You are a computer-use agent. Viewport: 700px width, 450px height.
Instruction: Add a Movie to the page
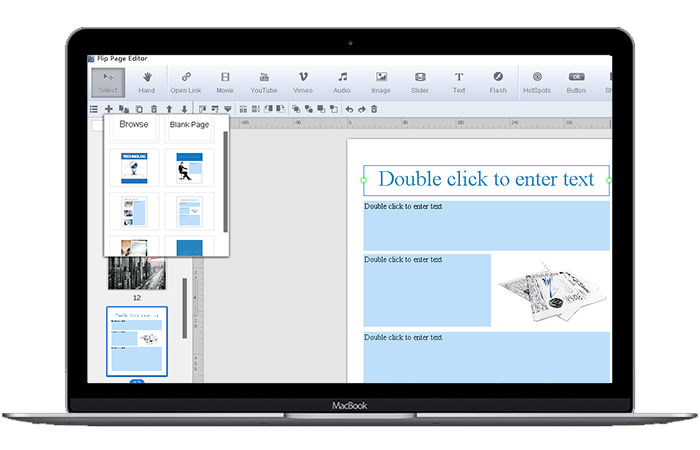coord(225,81)
